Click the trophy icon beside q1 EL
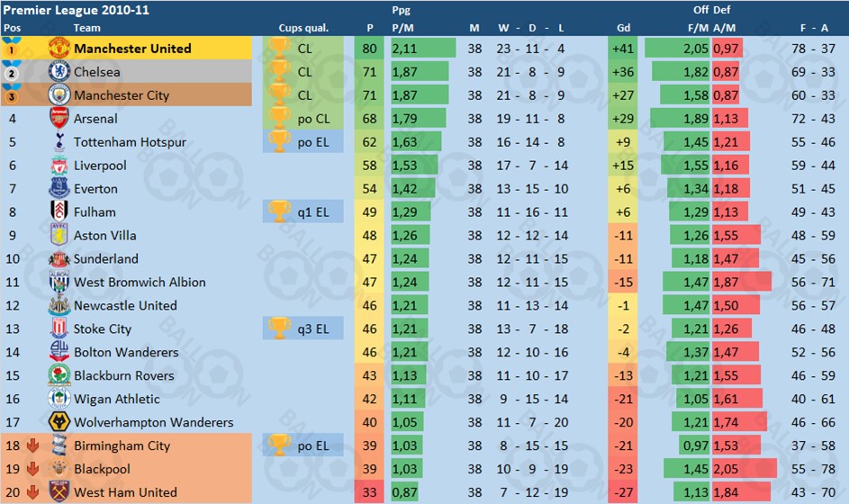Screen dimensions: 849x504 point(279,211)
